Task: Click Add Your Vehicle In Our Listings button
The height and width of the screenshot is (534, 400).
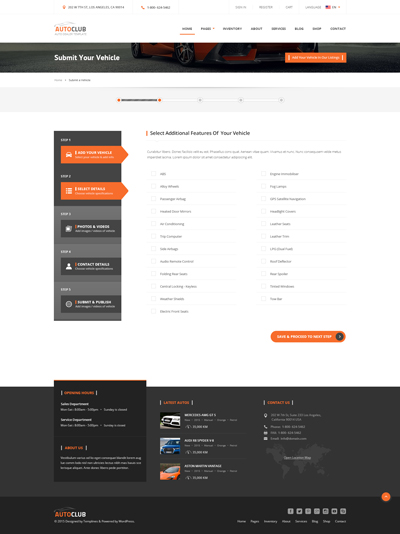Action: tap(316, 58)
